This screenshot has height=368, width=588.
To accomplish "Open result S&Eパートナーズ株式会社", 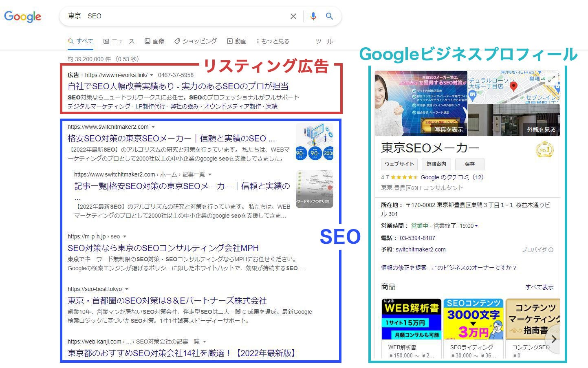I will (167, 301).
